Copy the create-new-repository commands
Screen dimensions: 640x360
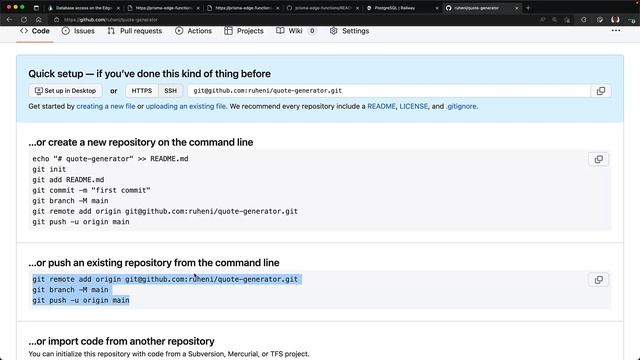click(x=598, y=159)
